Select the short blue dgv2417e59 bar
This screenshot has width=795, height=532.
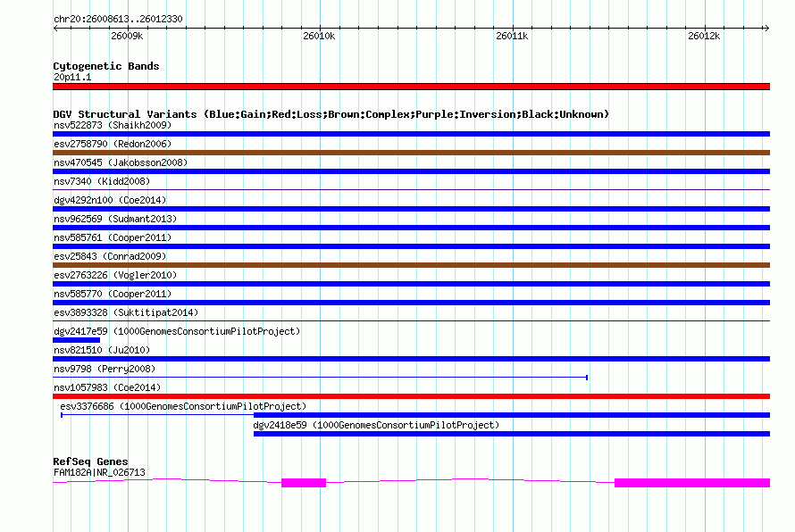77,340
